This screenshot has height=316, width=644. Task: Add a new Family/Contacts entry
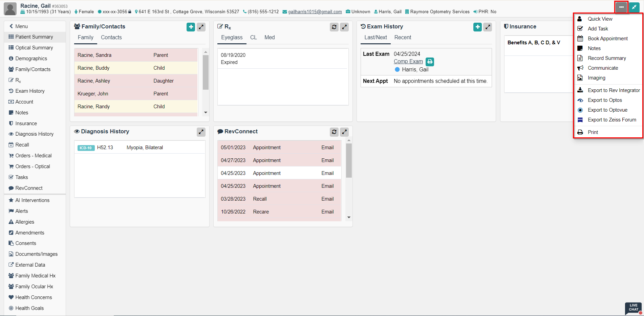[191, 27]
